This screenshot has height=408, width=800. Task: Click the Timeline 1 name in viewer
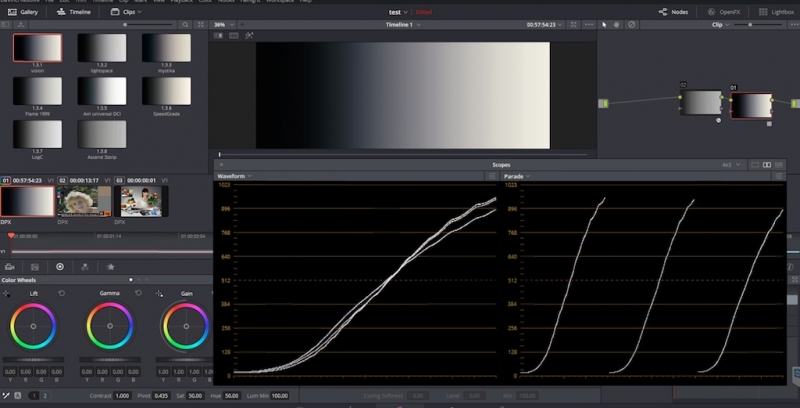(x=400, y=23)
